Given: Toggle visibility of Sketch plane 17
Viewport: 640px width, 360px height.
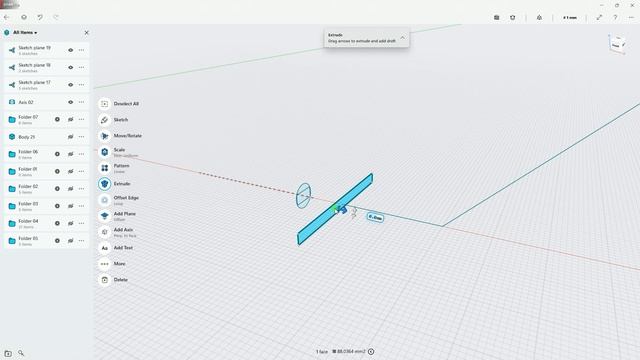Looking at the screenshot, I should [x=71, y=85].
